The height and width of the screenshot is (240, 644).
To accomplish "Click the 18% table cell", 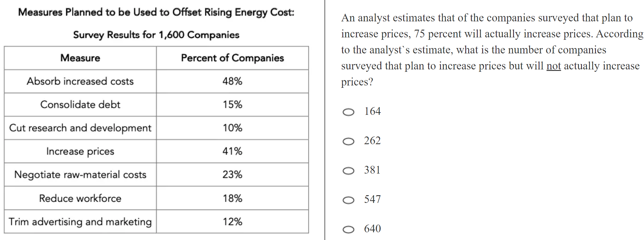I will (x=232, y=198).
